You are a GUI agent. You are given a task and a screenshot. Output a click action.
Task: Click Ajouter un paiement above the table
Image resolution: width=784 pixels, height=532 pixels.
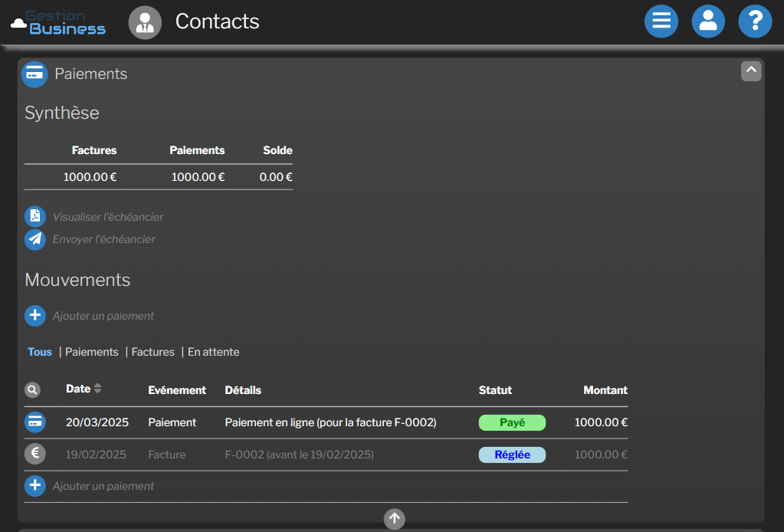(103, 316)
